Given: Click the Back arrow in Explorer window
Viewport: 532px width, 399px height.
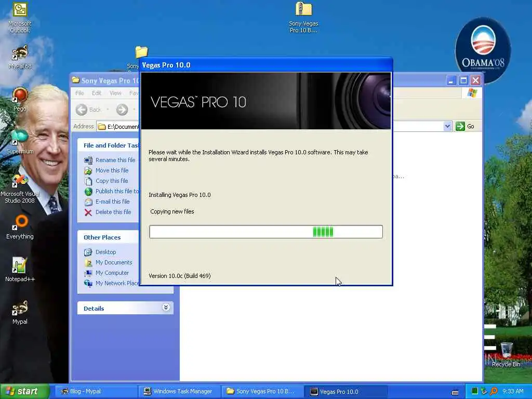Looking at the screenshot, I should coord(82,109).
